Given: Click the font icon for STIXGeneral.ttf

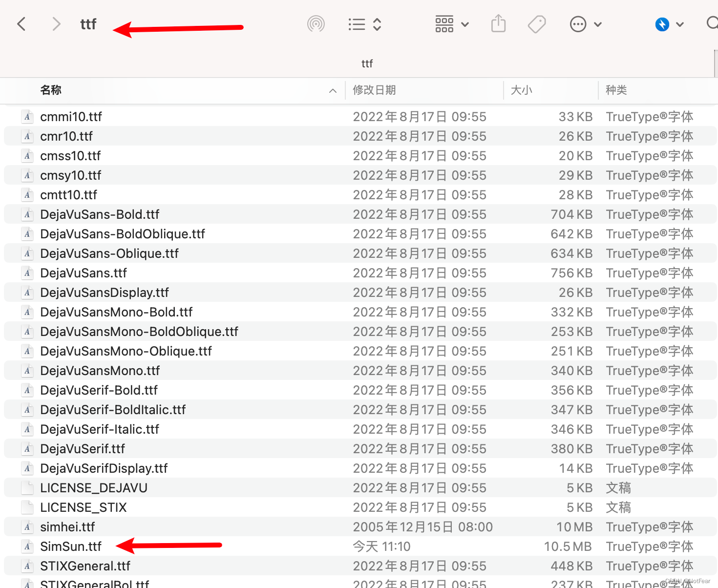Looking at the screenshot, I should click(27, 566).
